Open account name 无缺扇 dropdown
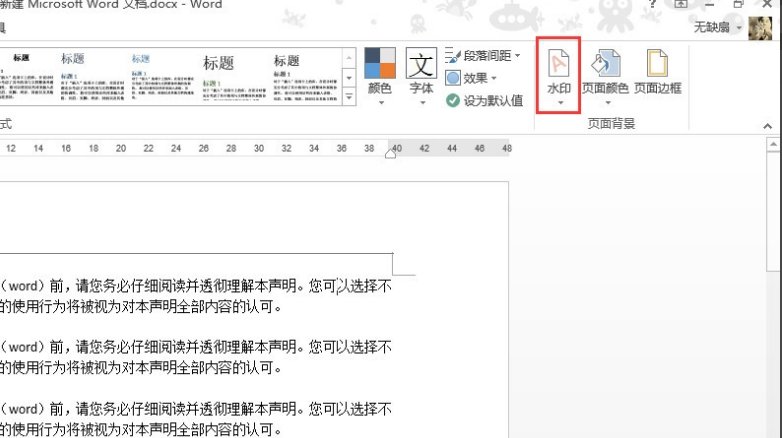782x438 pixels. (717, 27)
